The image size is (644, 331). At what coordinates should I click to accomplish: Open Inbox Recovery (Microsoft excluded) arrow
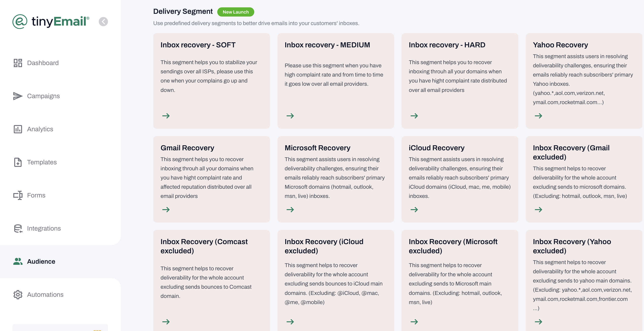[414, 322]
